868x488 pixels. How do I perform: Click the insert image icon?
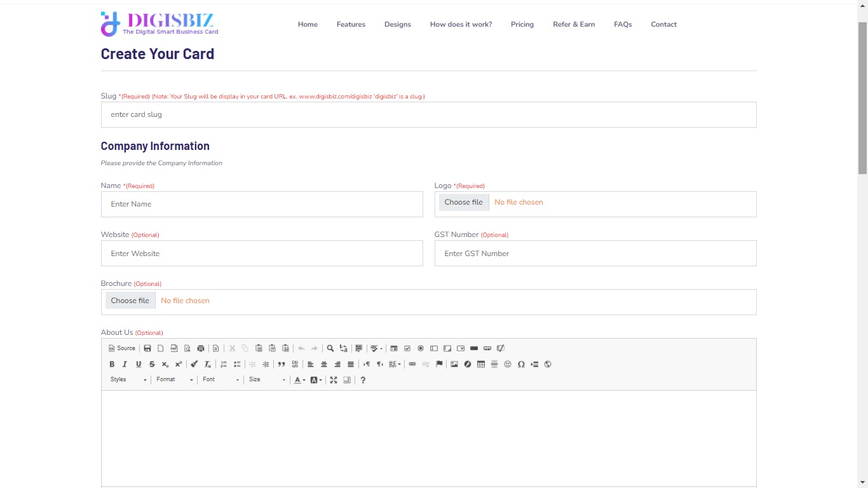coord(454,364)
